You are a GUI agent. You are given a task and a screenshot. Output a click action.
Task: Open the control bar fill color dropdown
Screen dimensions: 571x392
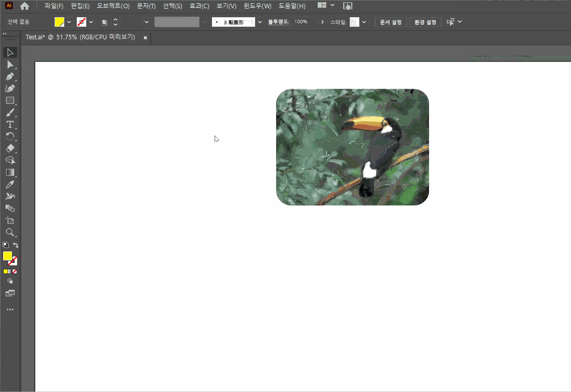(x=69, y=22)
